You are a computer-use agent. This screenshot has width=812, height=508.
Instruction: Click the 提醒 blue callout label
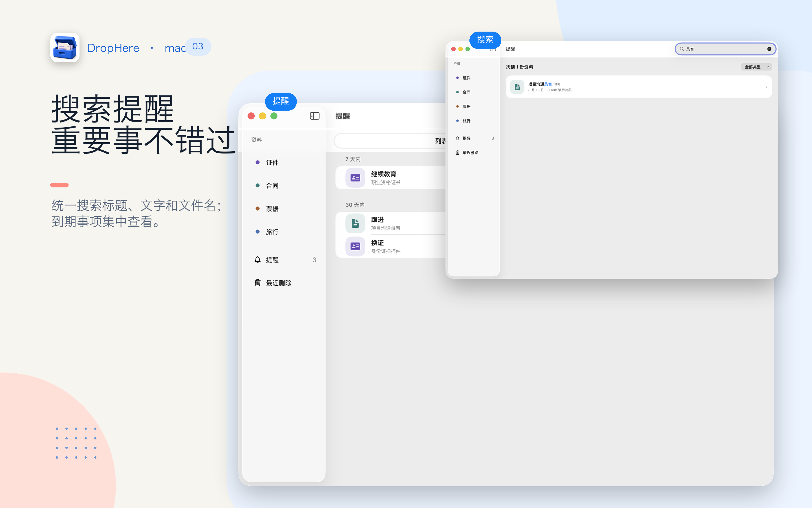[x=281, y=102]
